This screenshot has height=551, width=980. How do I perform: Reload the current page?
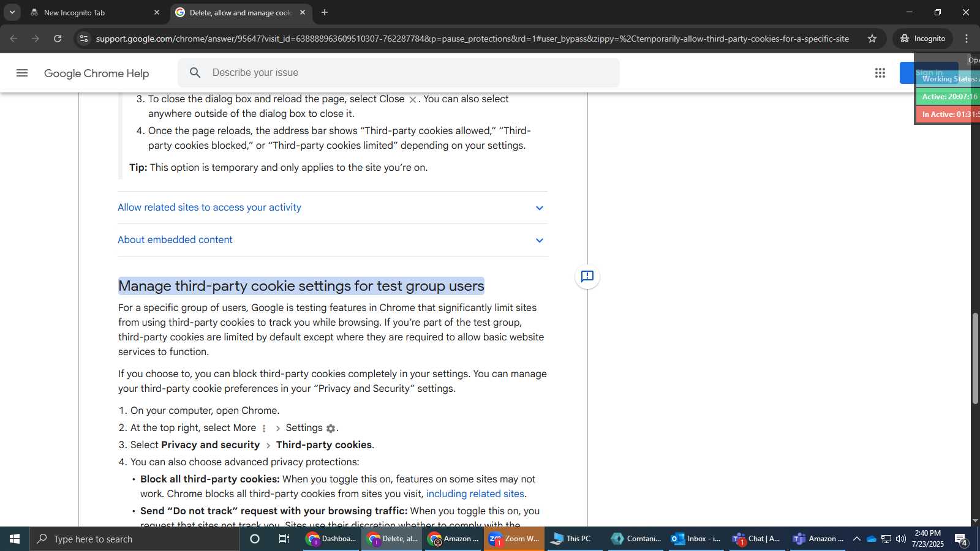pos(58,39)
